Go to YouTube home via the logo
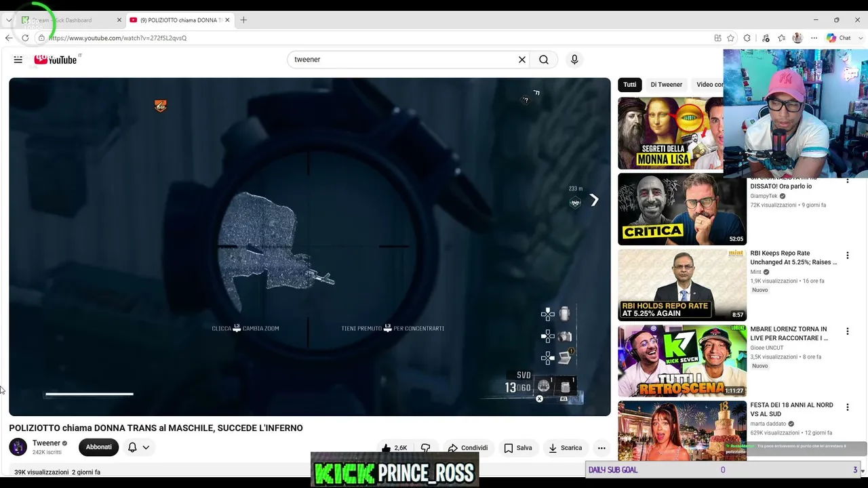The image size is (868, 488). (56, 60)
